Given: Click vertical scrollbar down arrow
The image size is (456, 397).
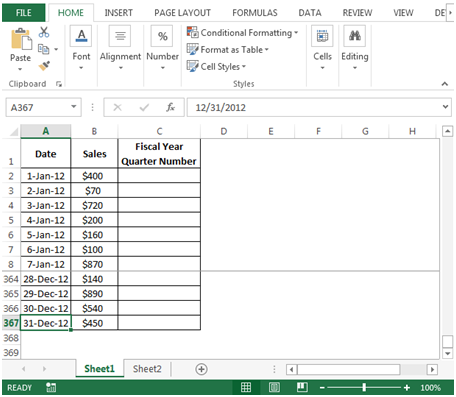Looking at the screenshot, I should tap(447, 353).
